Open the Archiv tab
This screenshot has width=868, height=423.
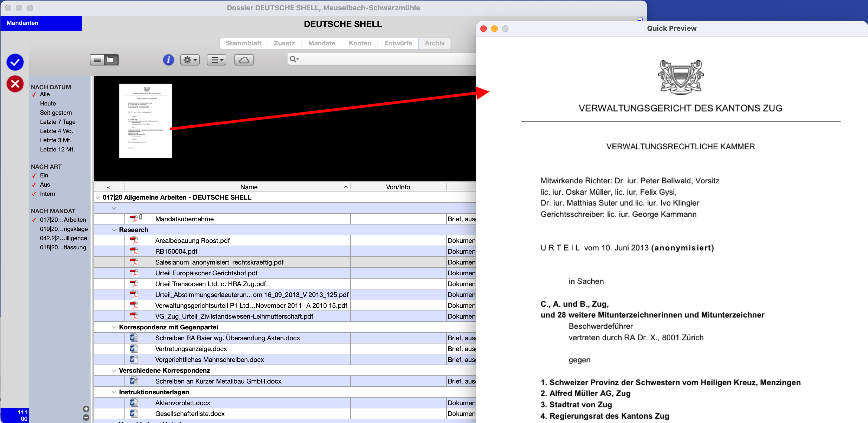point(434,43)
